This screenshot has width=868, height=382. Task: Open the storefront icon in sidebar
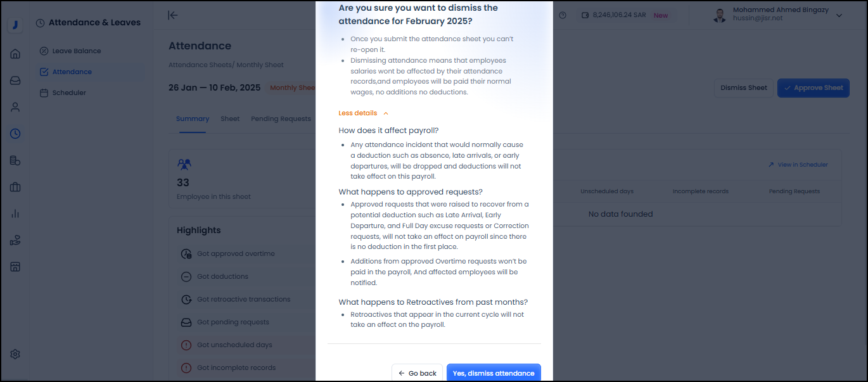15,267
